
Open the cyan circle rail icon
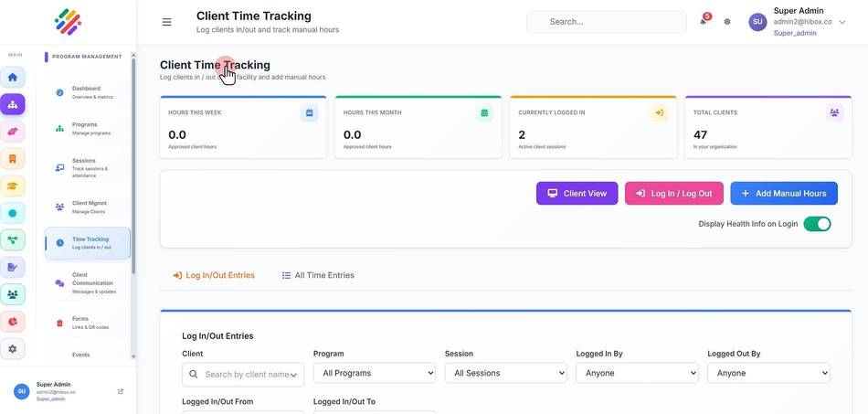pos(12,213)
